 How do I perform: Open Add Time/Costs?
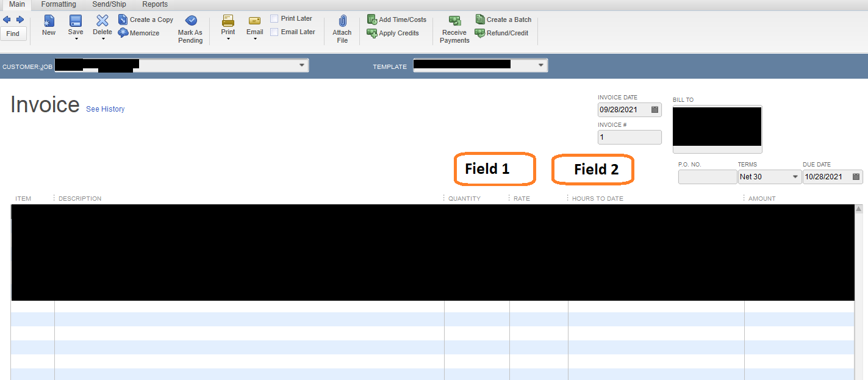[x=396, y=19]
